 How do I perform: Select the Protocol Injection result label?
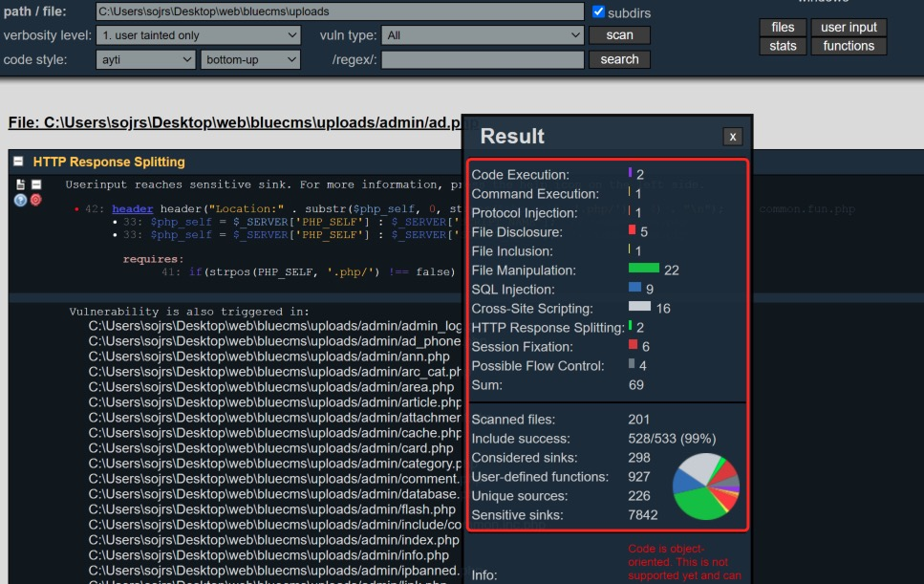coord(533,213)
